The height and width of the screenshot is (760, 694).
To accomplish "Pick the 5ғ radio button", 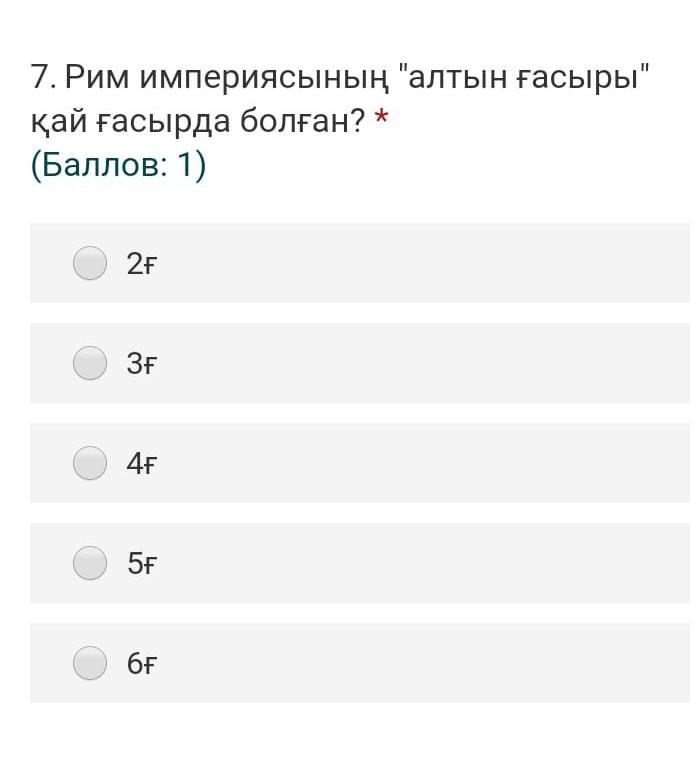I will coord(90,563).
